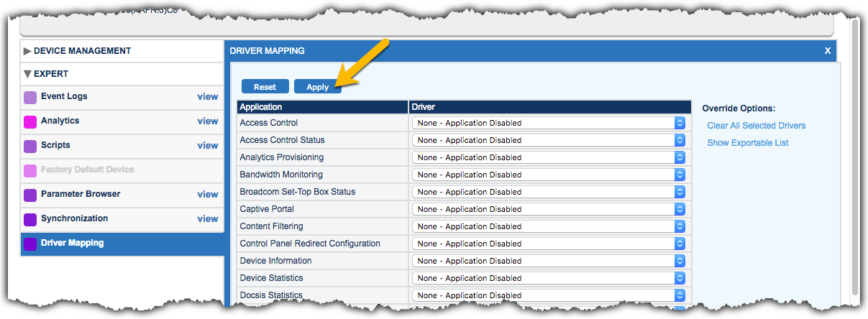Click the Driver Mapping icon
This screenshot has width=868, height=319.
(x=30, y=244)
